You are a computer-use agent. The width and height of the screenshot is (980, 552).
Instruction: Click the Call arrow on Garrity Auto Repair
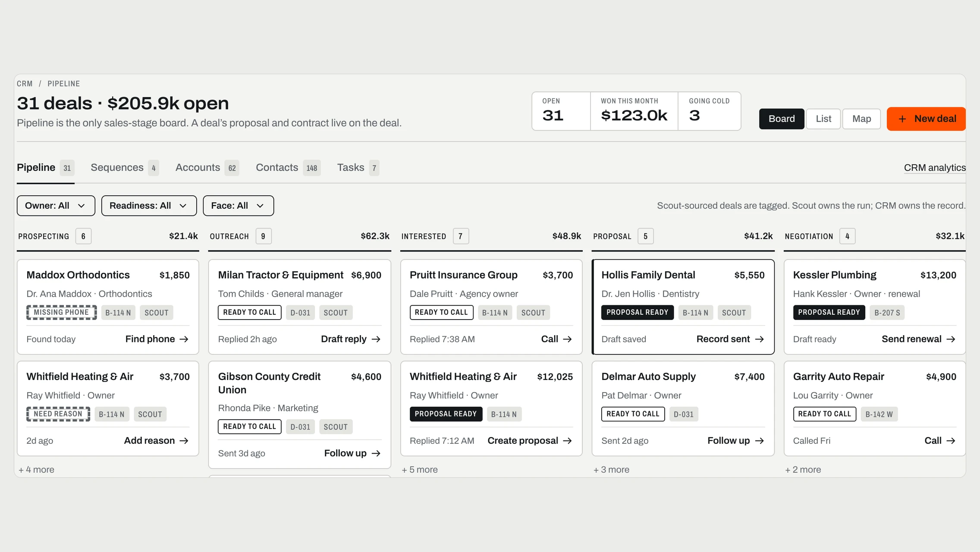click(951, 441)
